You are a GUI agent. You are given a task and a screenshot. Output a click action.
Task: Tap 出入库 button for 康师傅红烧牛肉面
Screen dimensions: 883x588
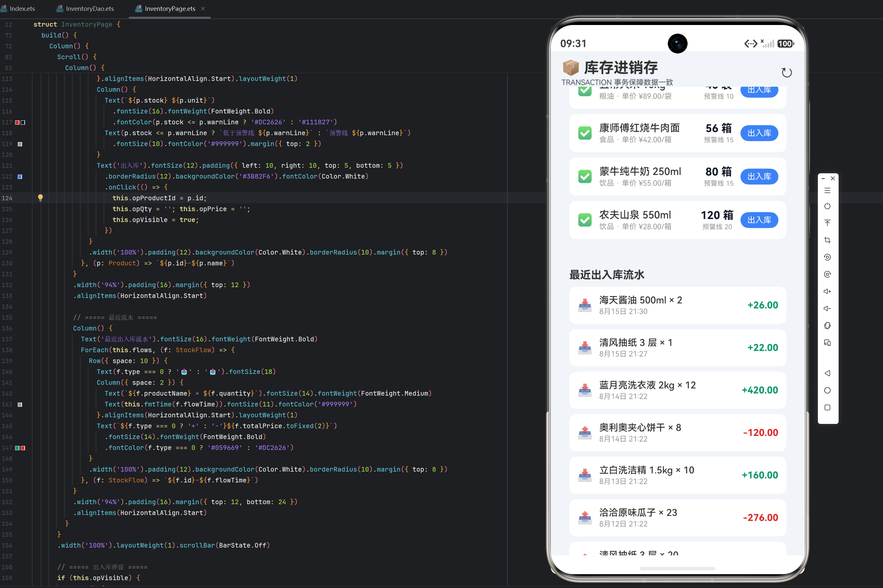759,133
